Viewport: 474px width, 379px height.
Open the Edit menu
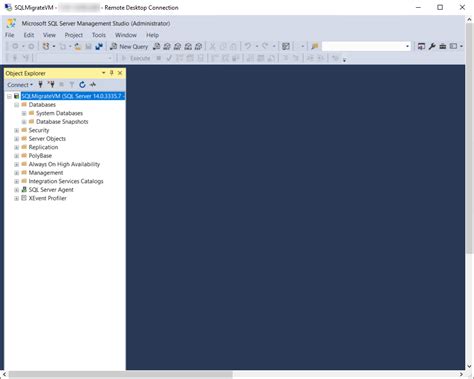[x=29, y=35]
